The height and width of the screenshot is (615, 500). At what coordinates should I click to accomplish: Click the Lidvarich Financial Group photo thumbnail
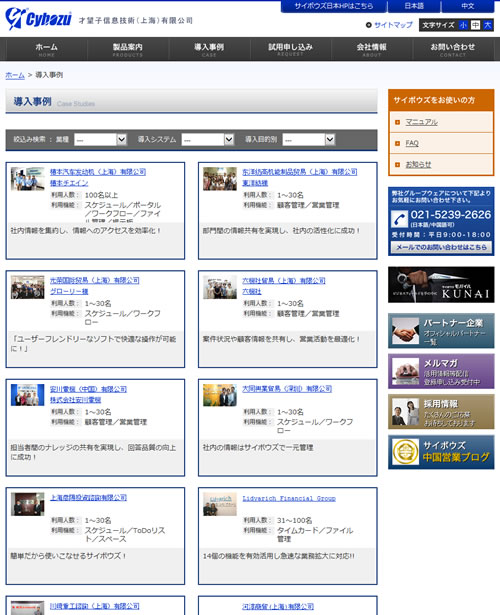tap(220, 504)
